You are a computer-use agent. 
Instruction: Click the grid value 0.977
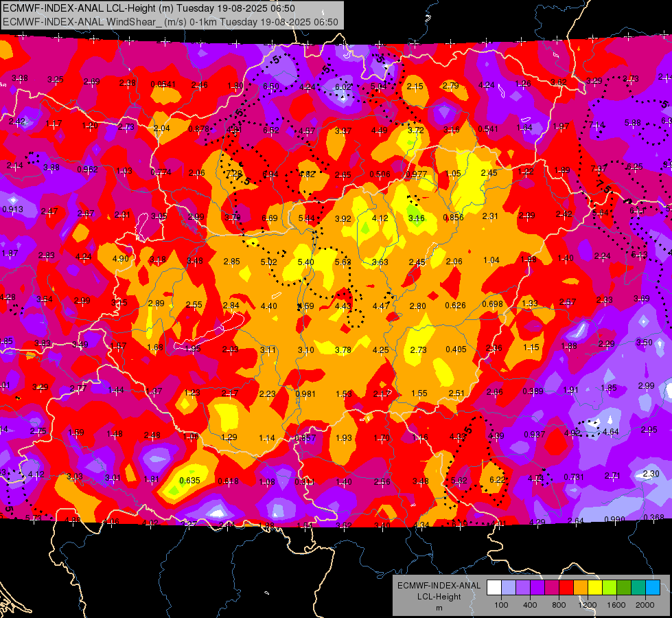coord(416,174)
